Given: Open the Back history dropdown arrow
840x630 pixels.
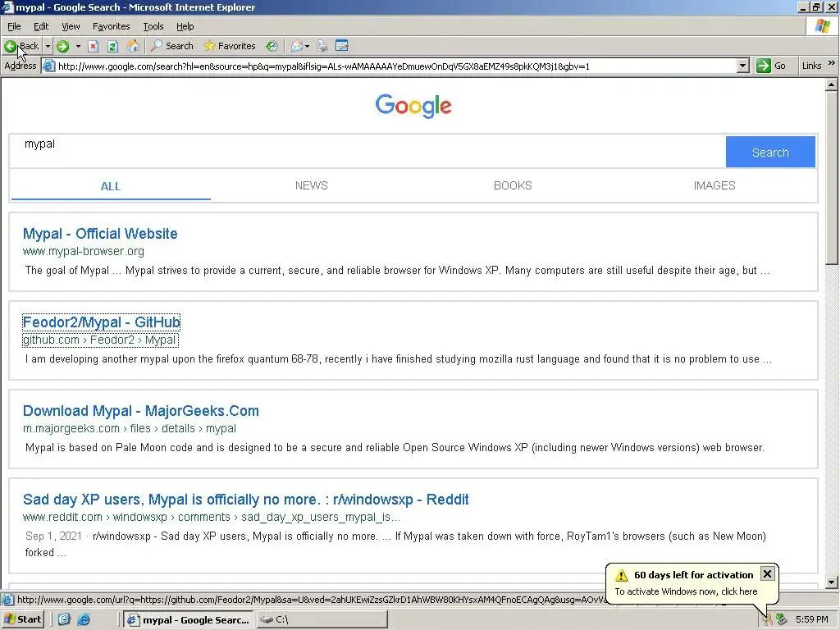Looking at the screenshot, I should point(48,46).
